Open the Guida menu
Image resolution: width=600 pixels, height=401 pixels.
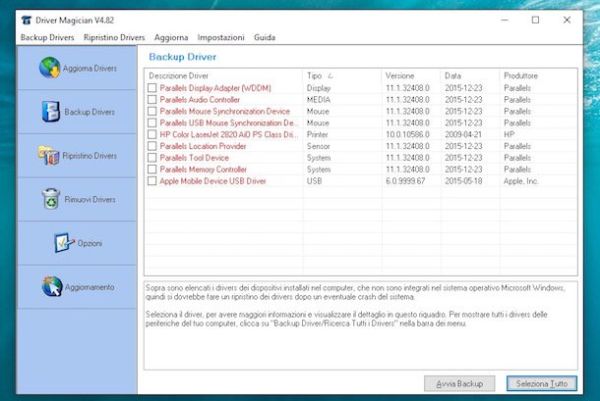(x=265, y=37)
